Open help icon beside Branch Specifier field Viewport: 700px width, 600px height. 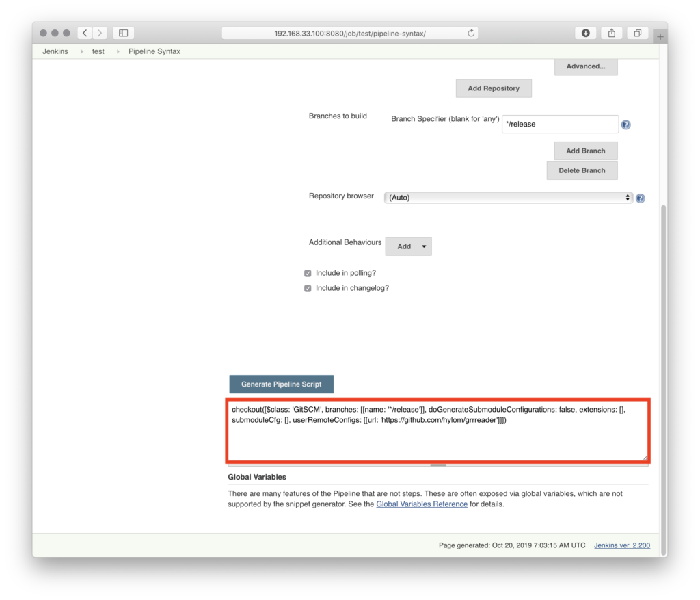(x=626, y=125)
